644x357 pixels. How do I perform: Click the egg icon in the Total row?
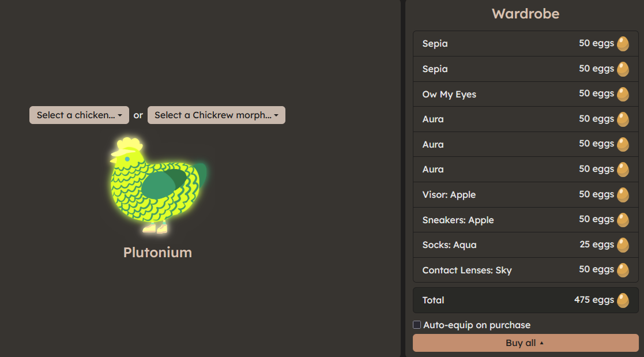click(x=623, y=300)
